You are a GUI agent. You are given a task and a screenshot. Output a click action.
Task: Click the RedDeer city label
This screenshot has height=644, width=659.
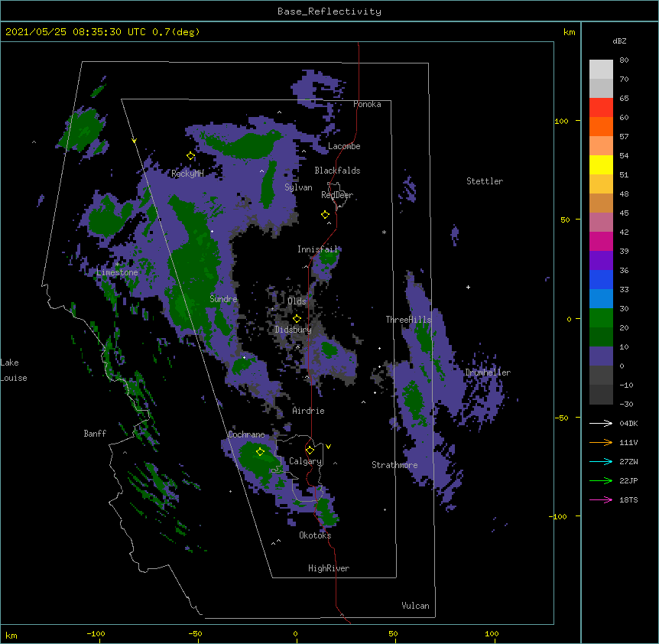[337, 195]
